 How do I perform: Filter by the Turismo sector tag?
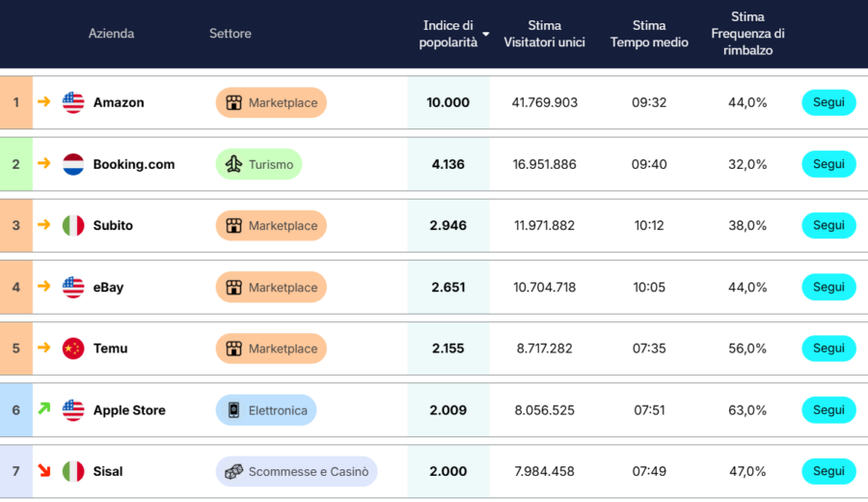pyautogui.click(x=258, y=164)
